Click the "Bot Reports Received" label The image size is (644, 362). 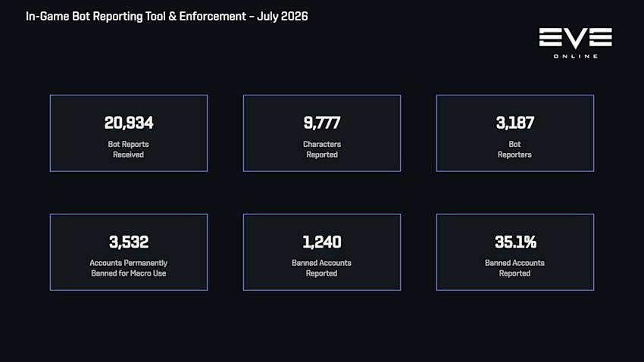(x=129, y=149)
